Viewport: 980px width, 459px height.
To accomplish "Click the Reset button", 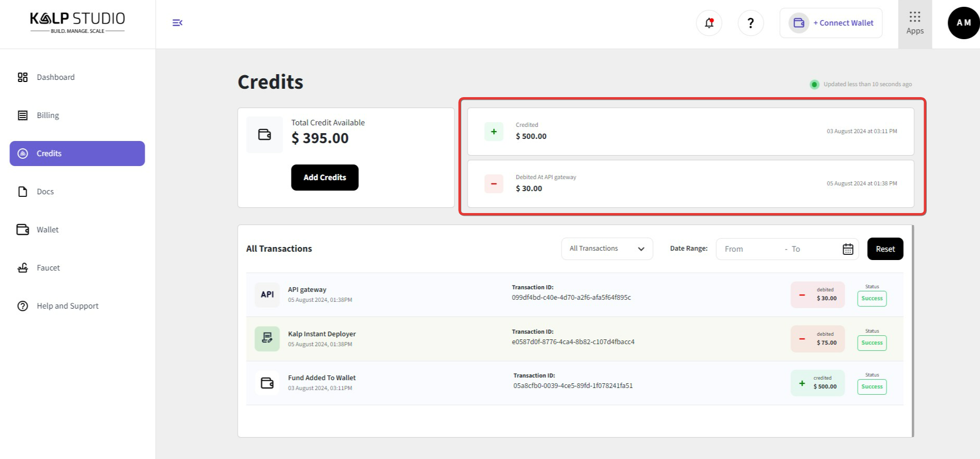I will coord(885,249).
